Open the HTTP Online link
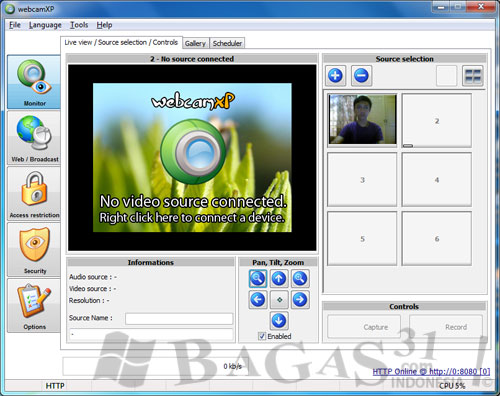 (x=431, y=371)
